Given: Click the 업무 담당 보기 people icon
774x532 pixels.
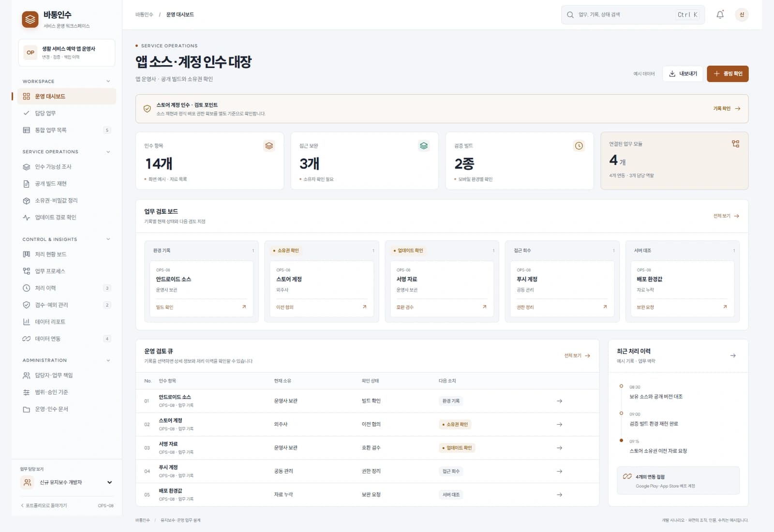Looking at the screenshot, I should 27,482.
